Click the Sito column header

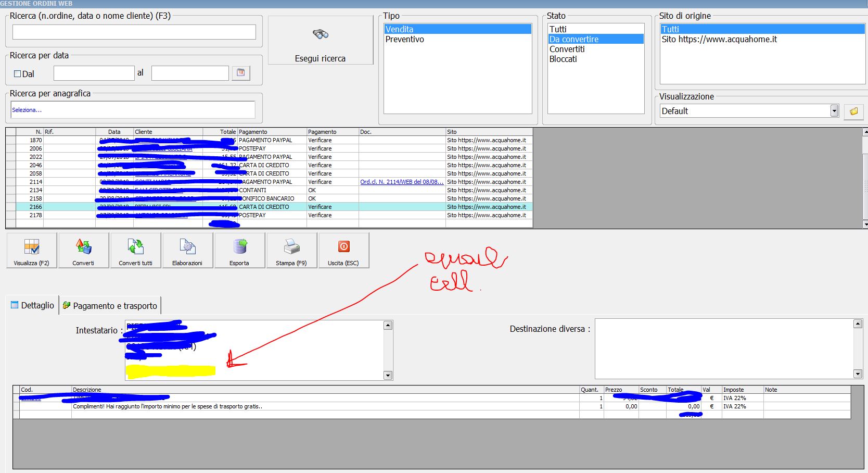[x=489, y=132]
